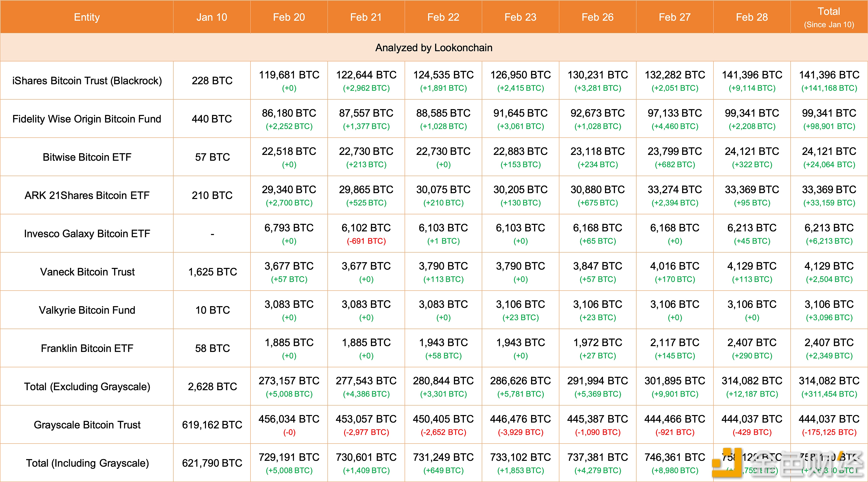
Task: Select the Total (Since Jan 10) header
Action: pyautogui.click(x=829, y=17)
